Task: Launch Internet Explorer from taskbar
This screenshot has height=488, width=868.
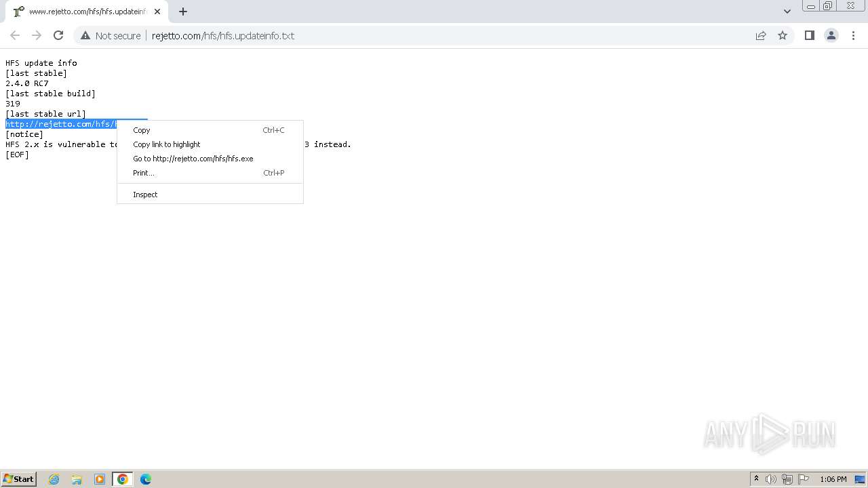Action: click(54, 479)
